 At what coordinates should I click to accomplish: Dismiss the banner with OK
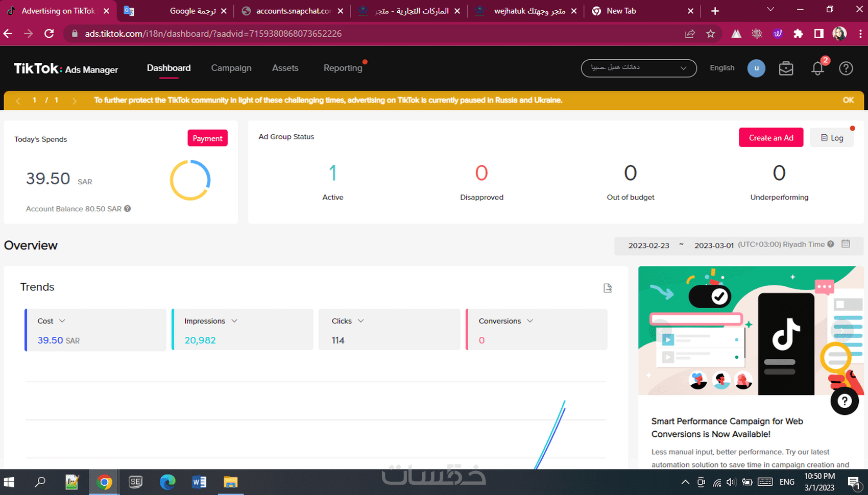click(x=848, y=100)
